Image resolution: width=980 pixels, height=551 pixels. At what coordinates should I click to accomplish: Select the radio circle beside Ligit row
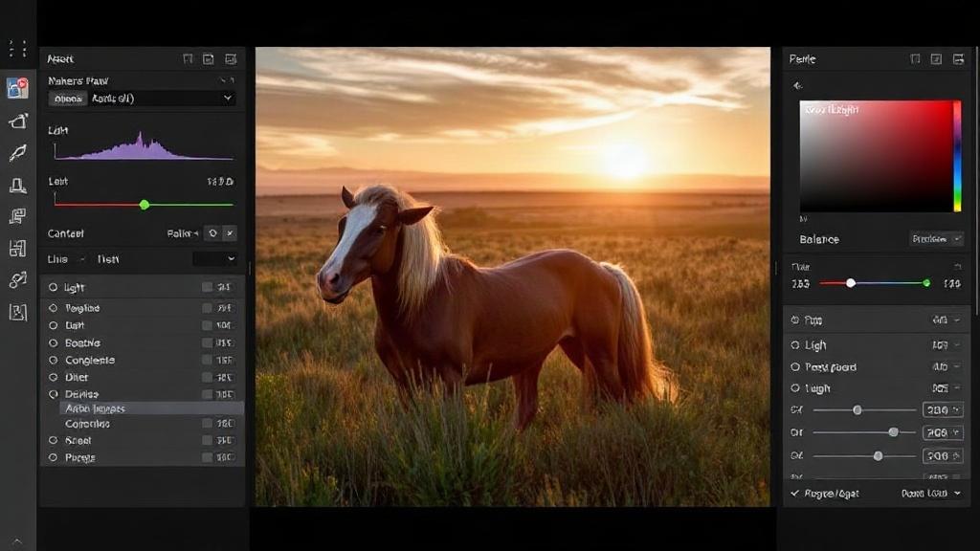click(x=54, y=287)
